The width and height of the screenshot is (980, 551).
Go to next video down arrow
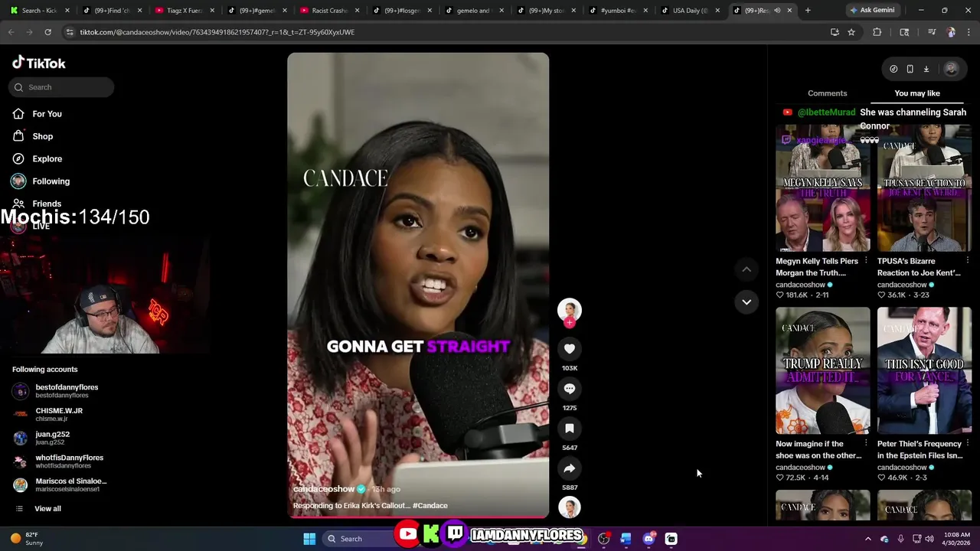(x=746, y=302)
